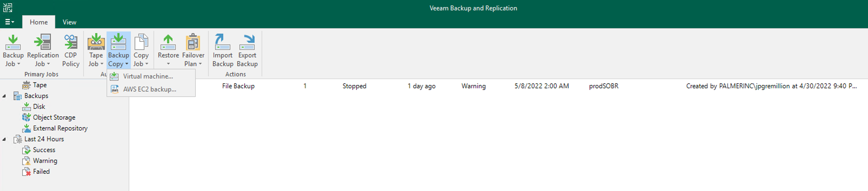Switch to the View ribbon tab
The width and height of the screenshot is (868, 191).
pos(69,22)
